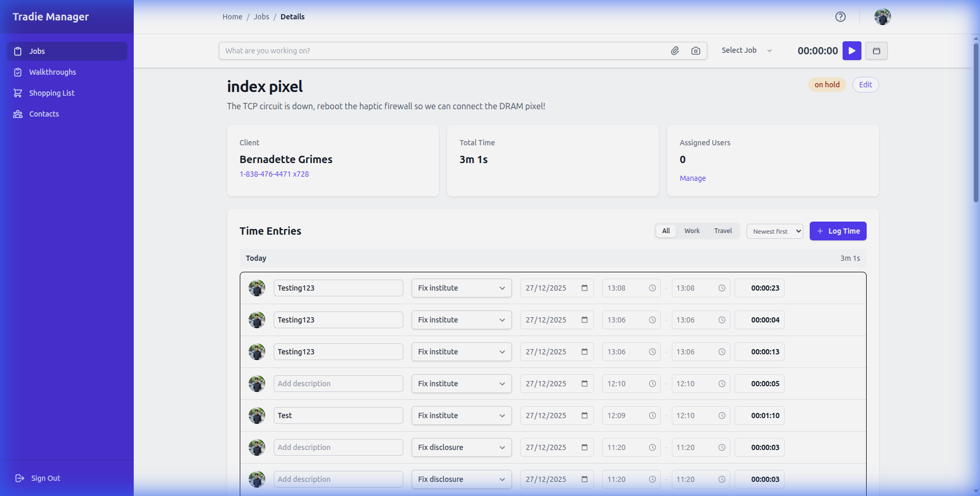Open Manage for assigned users

pyautogui.click(x=692, y=178)
